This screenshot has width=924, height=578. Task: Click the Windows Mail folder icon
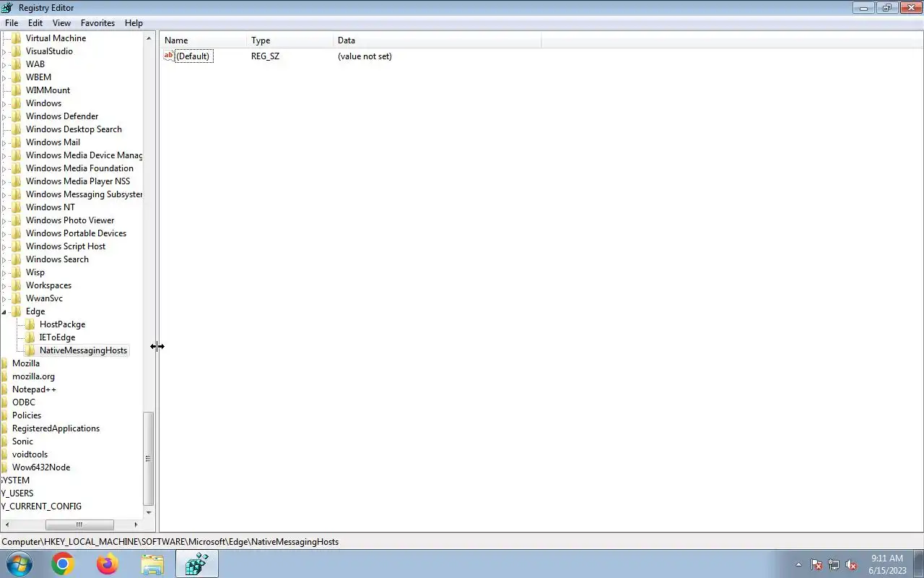(x=17, y=142)
